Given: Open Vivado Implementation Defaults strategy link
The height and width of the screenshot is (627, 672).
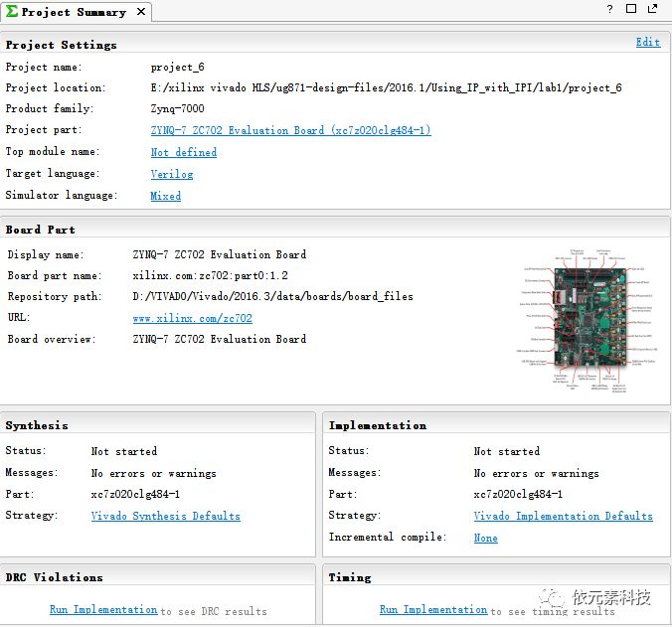Looking at the screenshot, I should point(563,516).
